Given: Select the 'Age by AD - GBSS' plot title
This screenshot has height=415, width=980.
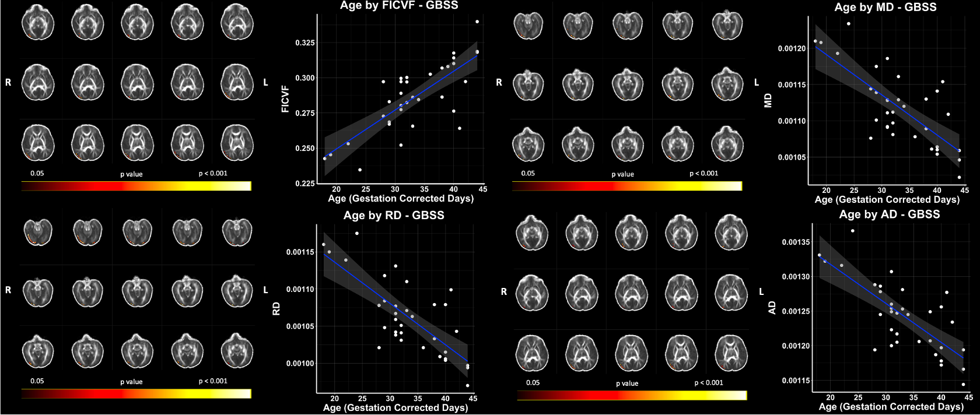Looking at the screenshot, I should coord(889,214).
